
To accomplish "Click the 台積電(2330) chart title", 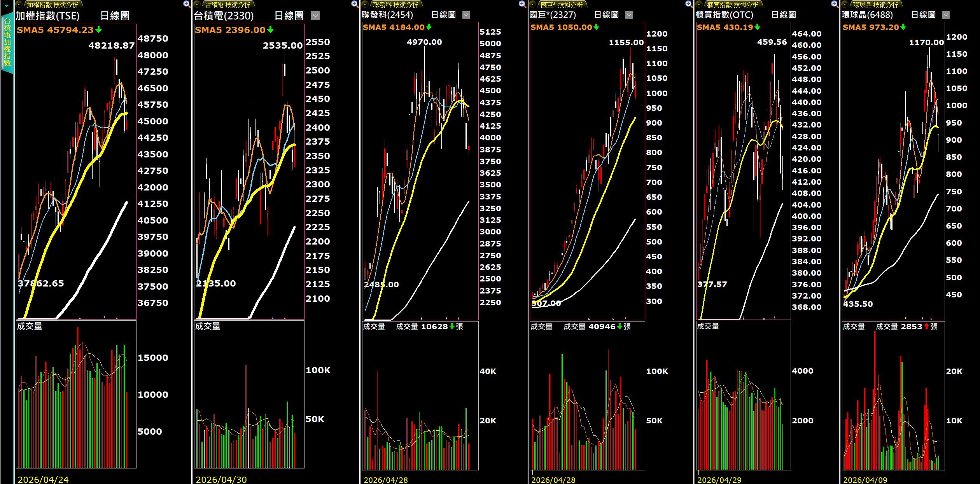I will tap(224, 16).
